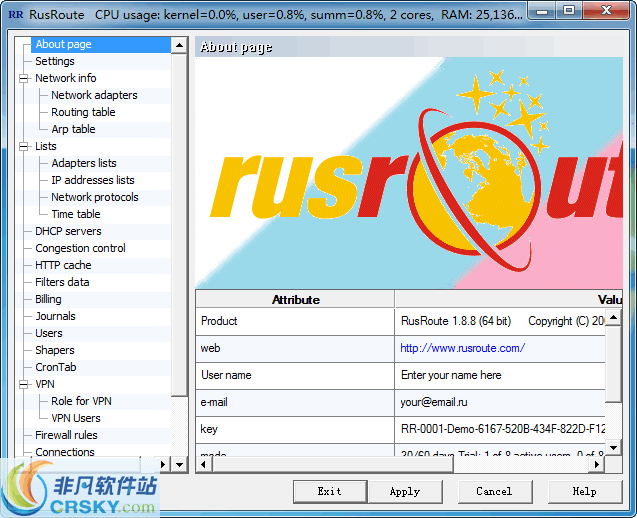This screenshot has height=518, width=637.
Task: Click the table scrollbar down arrow
Action: click(613, 448)
